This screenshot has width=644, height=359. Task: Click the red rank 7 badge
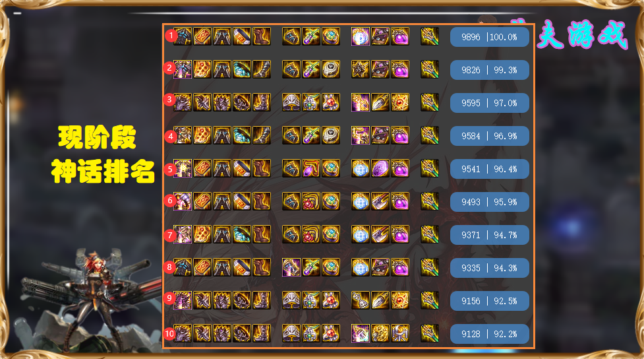click(169, 236)
